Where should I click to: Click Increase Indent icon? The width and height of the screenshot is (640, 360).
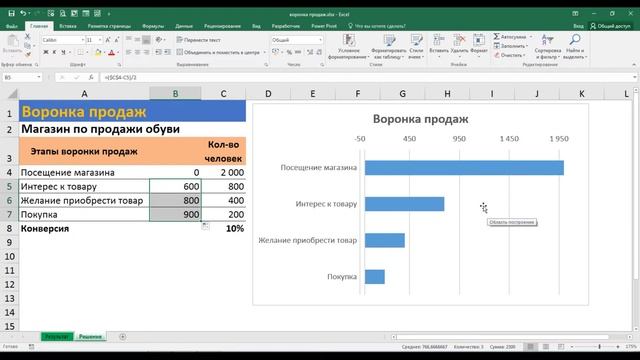pyautogui.click(x=167, y=52)
